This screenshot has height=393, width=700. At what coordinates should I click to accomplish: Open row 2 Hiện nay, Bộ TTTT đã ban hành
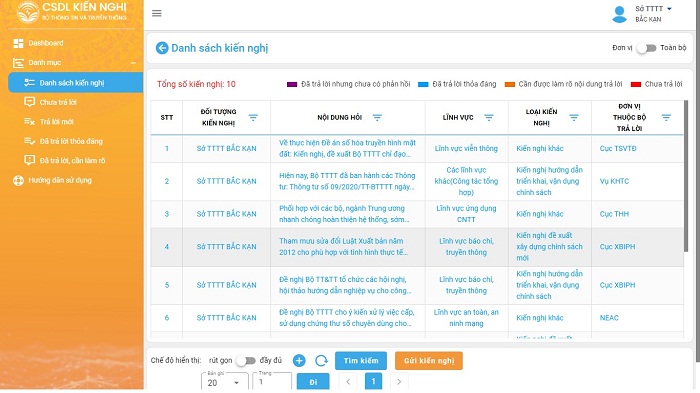click(347, 181)
